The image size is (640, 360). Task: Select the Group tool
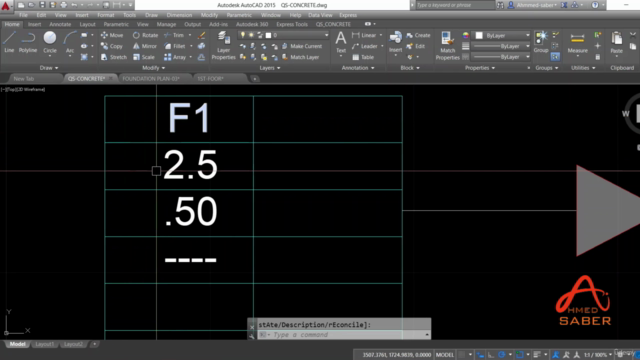[x=541, y=42]
